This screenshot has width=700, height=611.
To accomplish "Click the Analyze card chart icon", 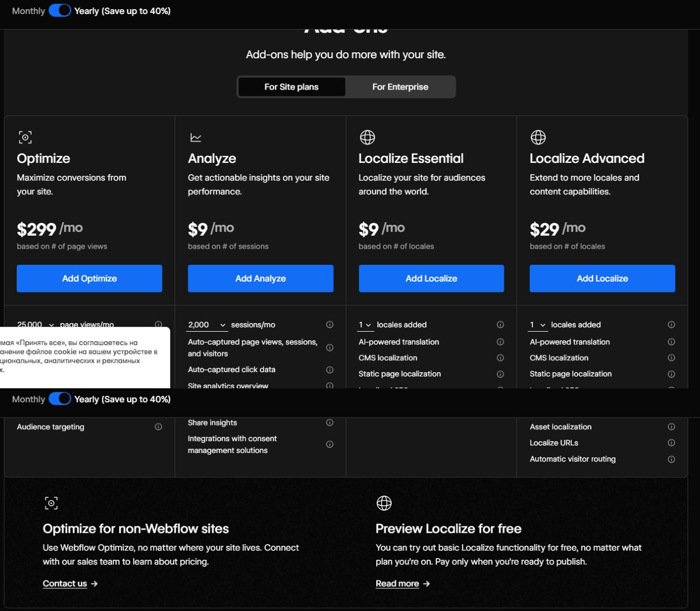I will [196, 138].
